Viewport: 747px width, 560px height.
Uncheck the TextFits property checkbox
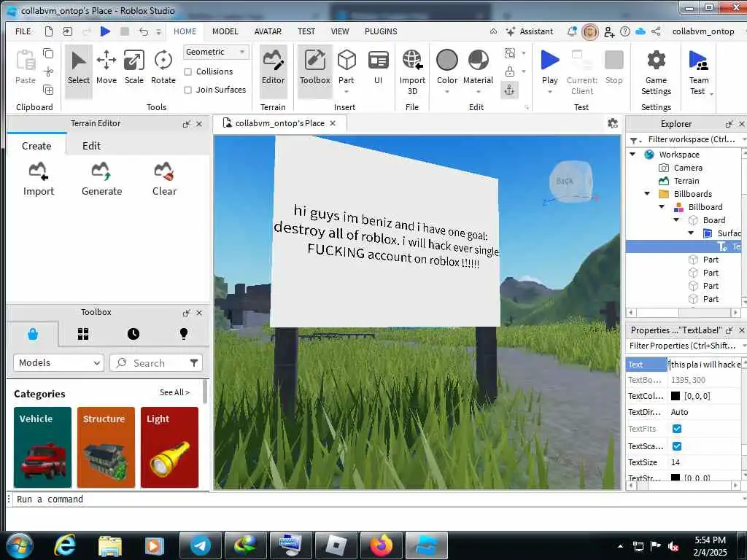tap(676, 429)
